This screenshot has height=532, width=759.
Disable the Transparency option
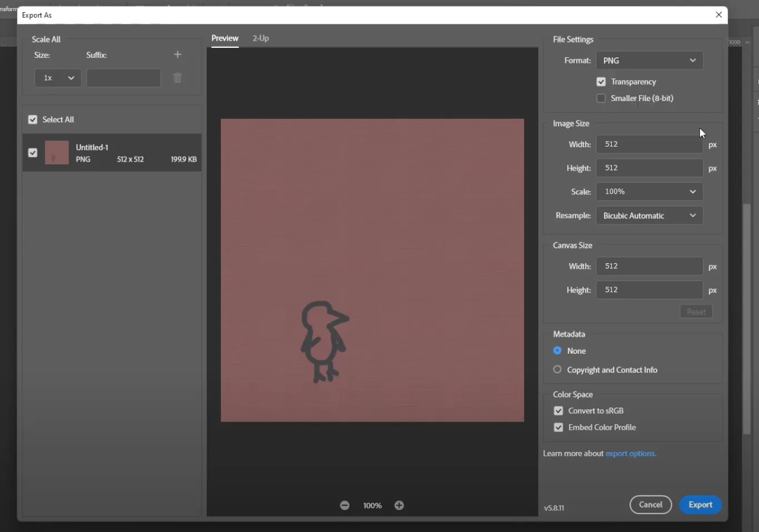tap(601, 82)
